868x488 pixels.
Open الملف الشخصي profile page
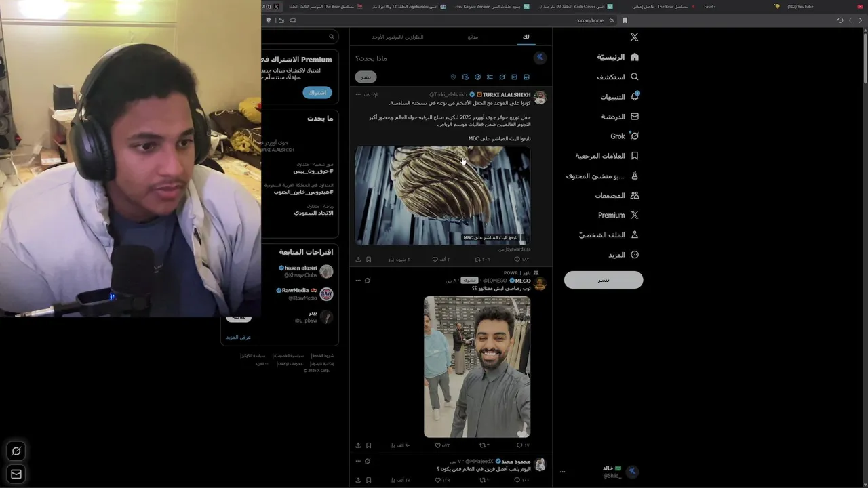coord(609,235)
